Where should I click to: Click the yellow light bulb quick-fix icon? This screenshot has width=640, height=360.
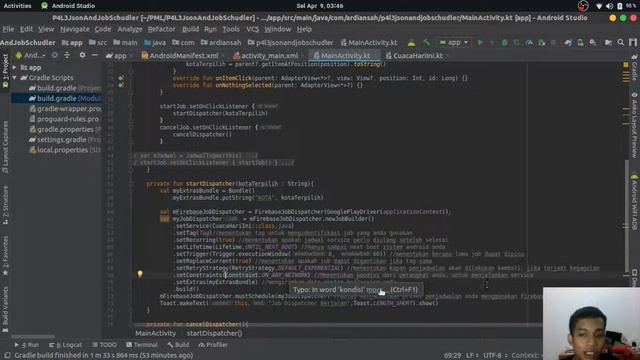140,274
